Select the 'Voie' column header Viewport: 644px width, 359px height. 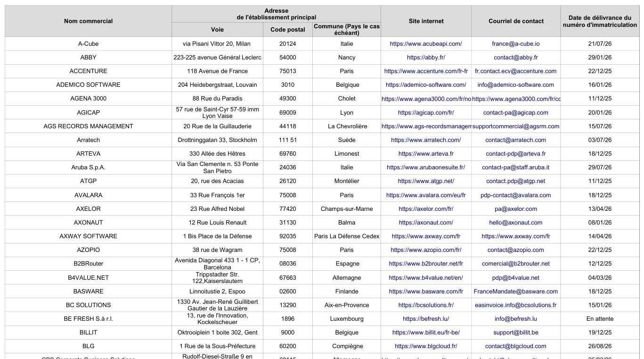(x=218, y=29)
